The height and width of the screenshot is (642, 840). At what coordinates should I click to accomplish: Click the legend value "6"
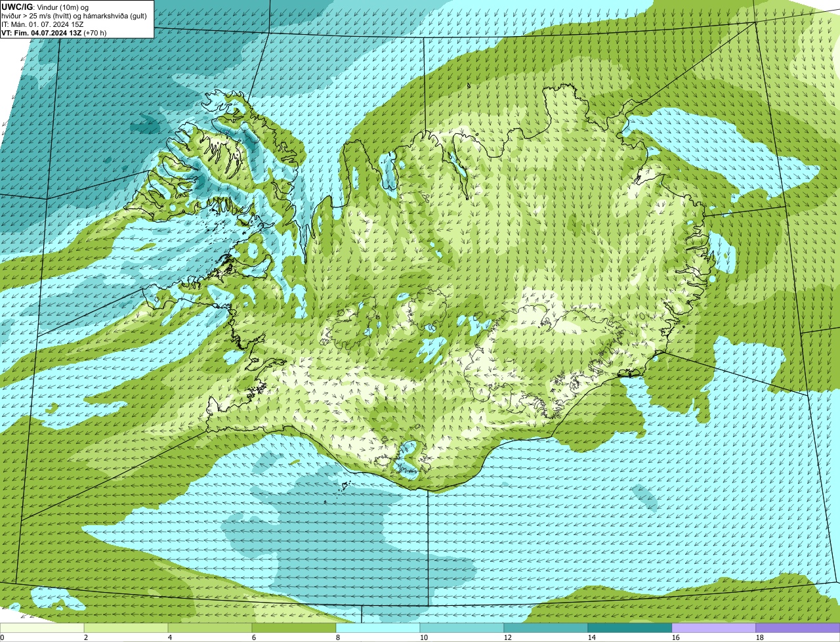click(x=253, y=637)
